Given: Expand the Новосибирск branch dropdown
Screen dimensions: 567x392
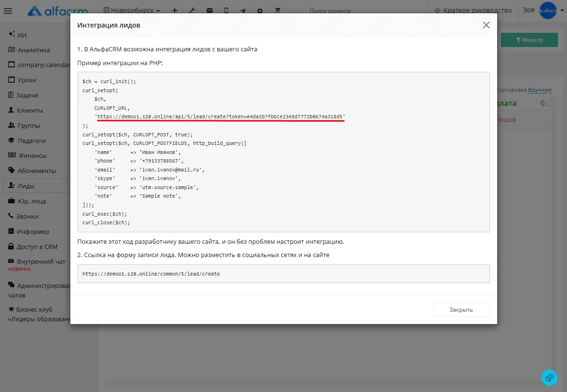Looking at the screenshot, I should click(132, 10).
